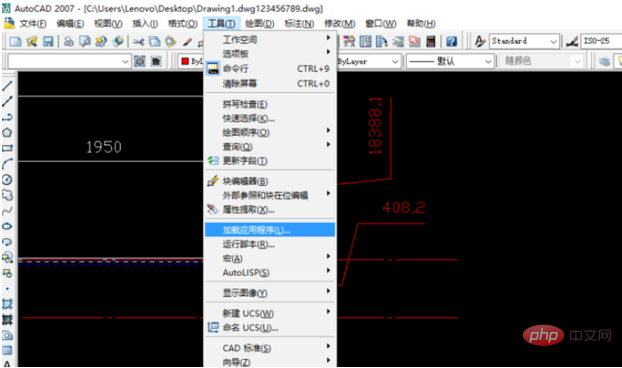622x368 pixels.
Task: Open the 帮助(H) menu
Action: tap(421, 24)
